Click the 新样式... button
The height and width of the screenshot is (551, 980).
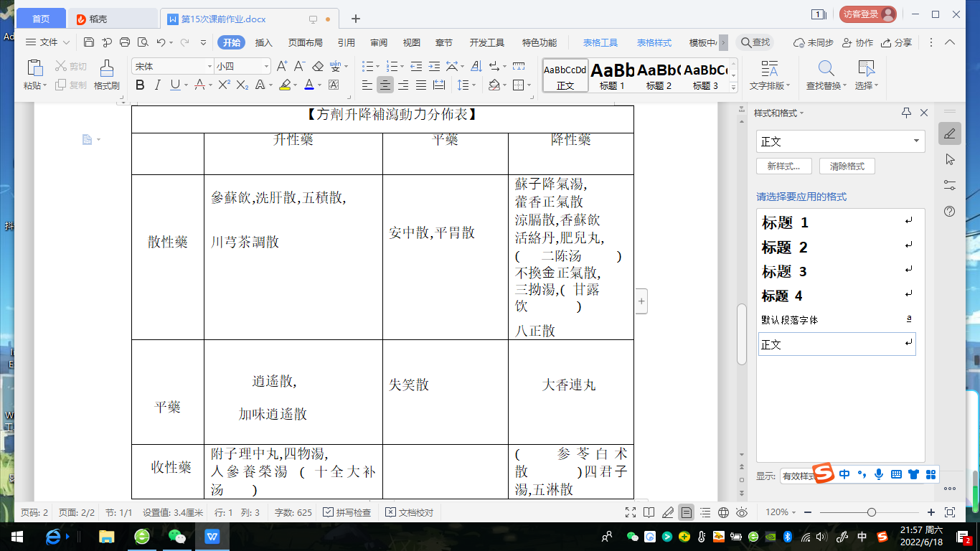click(x=783, y=166)
